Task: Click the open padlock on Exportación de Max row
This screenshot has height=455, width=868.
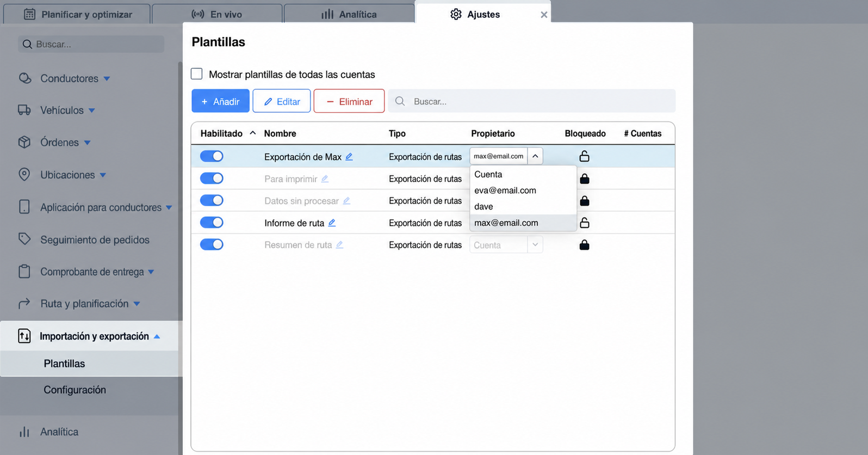Action: 584,156
